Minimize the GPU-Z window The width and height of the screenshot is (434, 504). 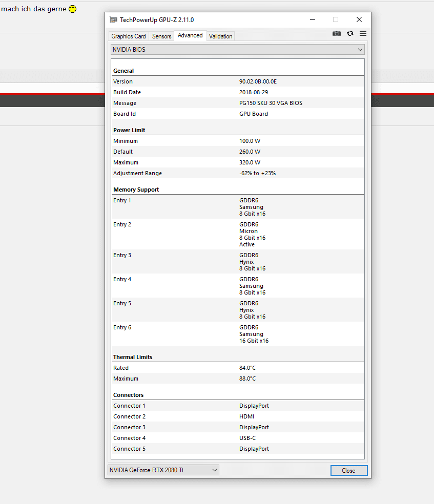click(x=313, y=19)
